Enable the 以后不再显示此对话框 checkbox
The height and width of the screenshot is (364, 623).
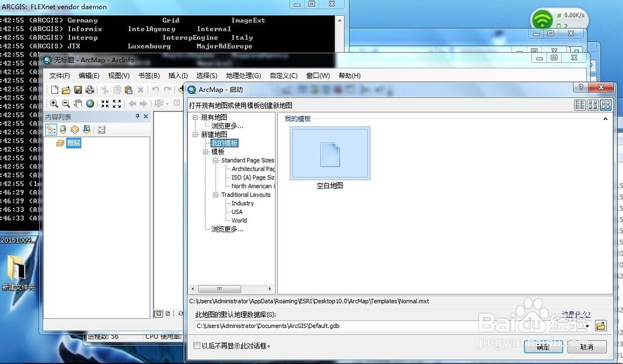pyautogui.click(x=196, y=345)
